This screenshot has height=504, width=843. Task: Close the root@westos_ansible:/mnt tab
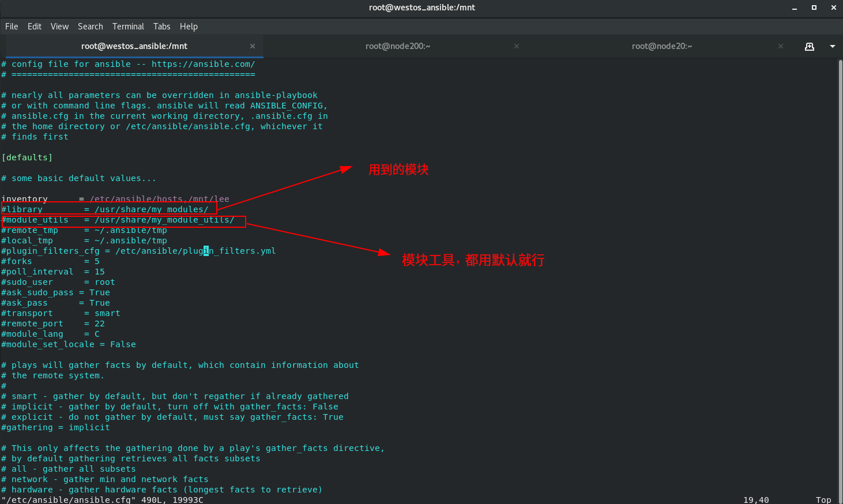click(x=253, y=46)
